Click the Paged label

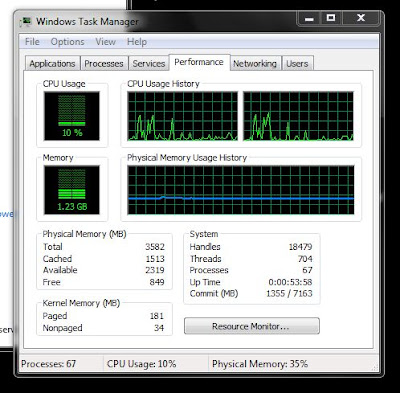pos(55,316)
